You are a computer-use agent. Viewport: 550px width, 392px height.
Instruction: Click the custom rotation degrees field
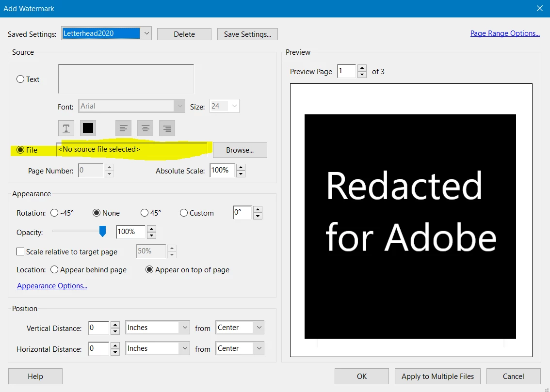[243, 213]
